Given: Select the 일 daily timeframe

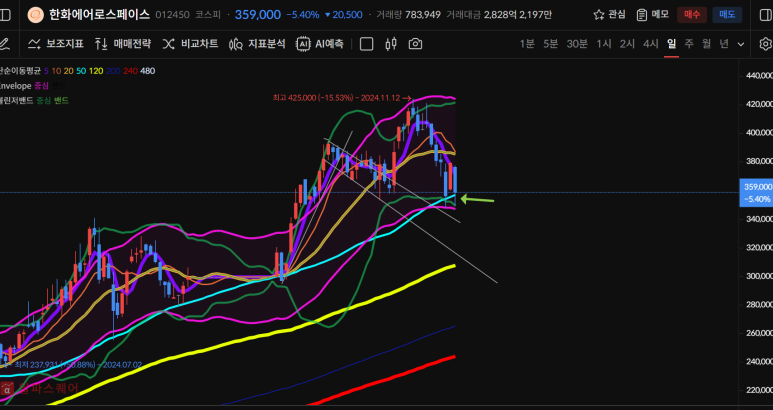Looking at the screenshot, I should coord(671,44).
